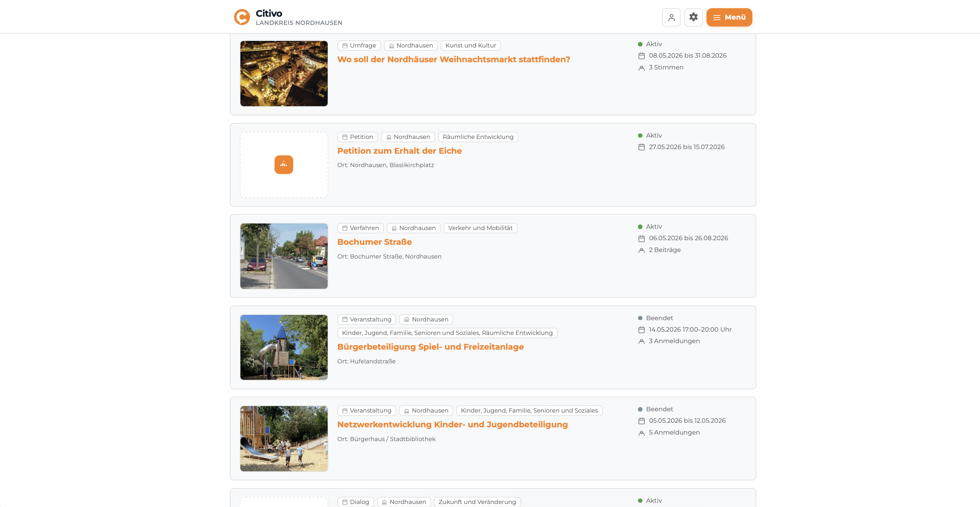
Task: Click the text 2 Beiträge
Action: pos(664,250)
